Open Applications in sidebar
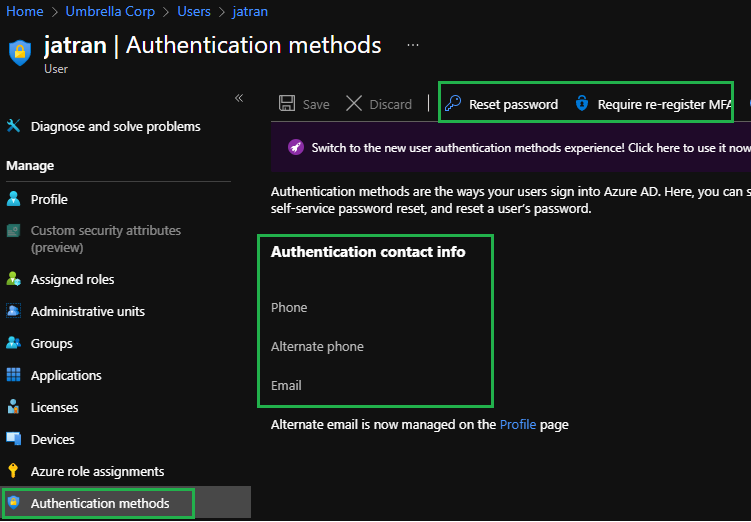 coord(66,375)
